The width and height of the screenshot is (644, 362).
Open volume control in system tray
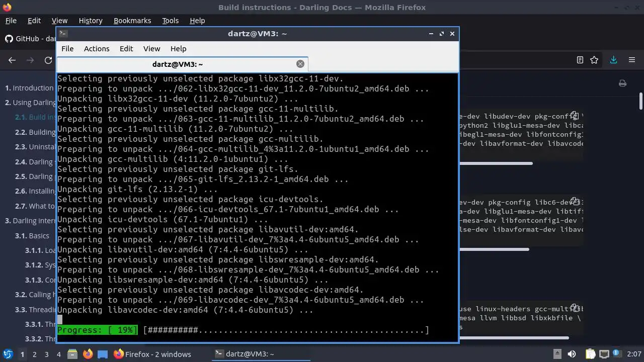572,354
